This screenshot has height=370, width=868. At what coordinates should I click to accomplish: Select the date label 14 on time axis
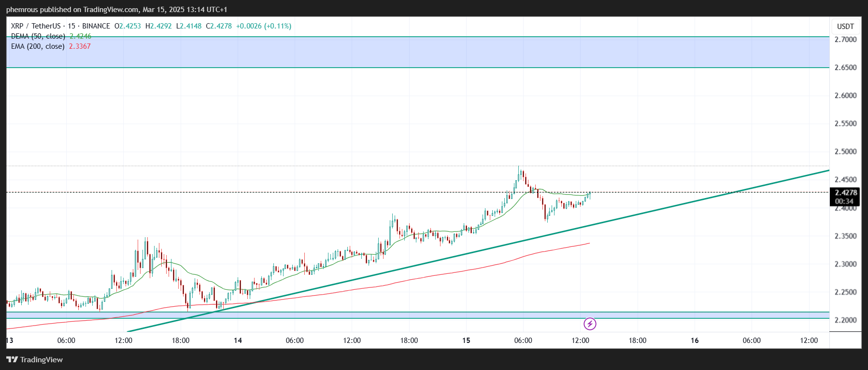pos(238,341)
